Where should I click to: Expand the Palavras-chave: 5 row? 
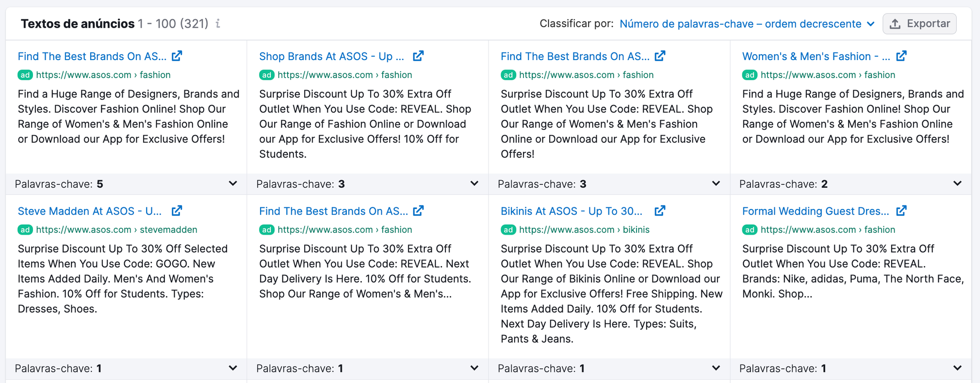click(x=126, y=184)
